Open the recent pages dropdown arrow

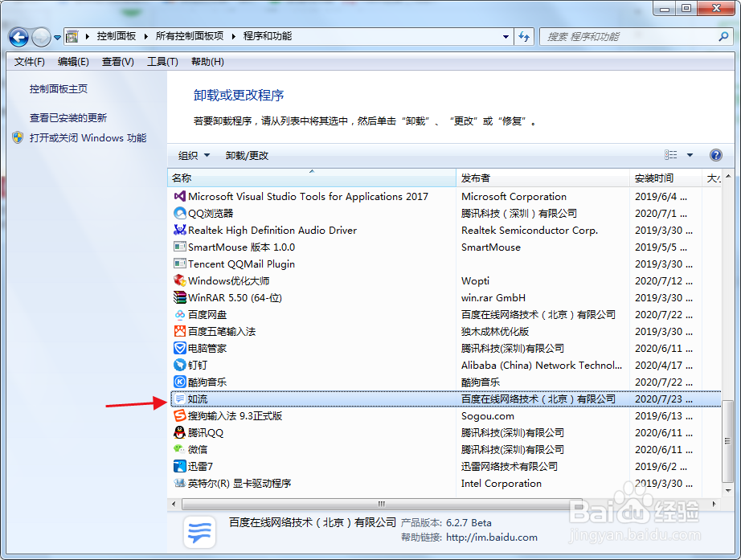(57, 37)
